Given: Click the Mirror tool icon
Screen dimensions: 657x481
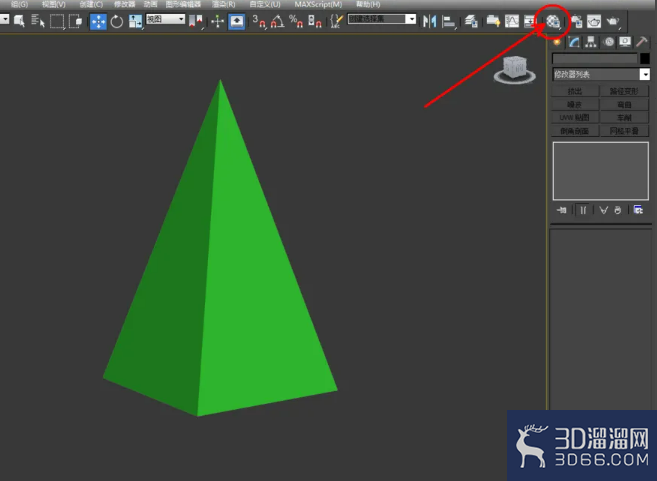Looking at the screenshot, I should (429, 21).
